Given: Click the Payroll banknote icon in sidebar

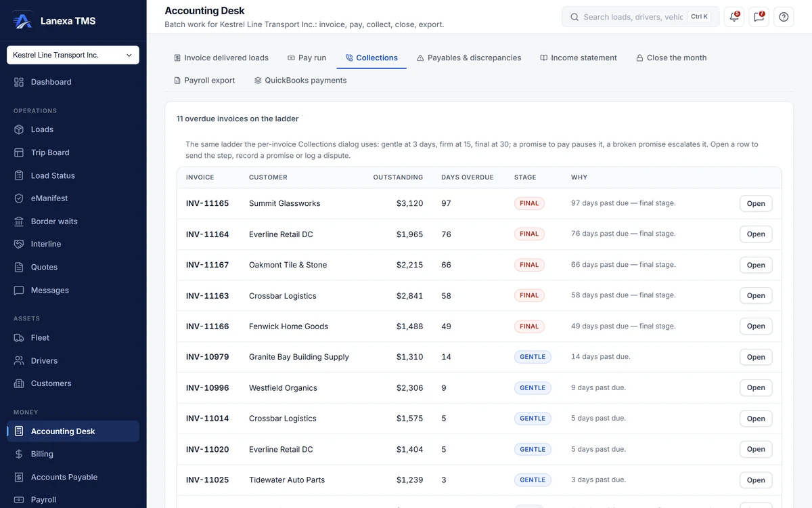Looking at the screenshot, I should click(19, 500).
